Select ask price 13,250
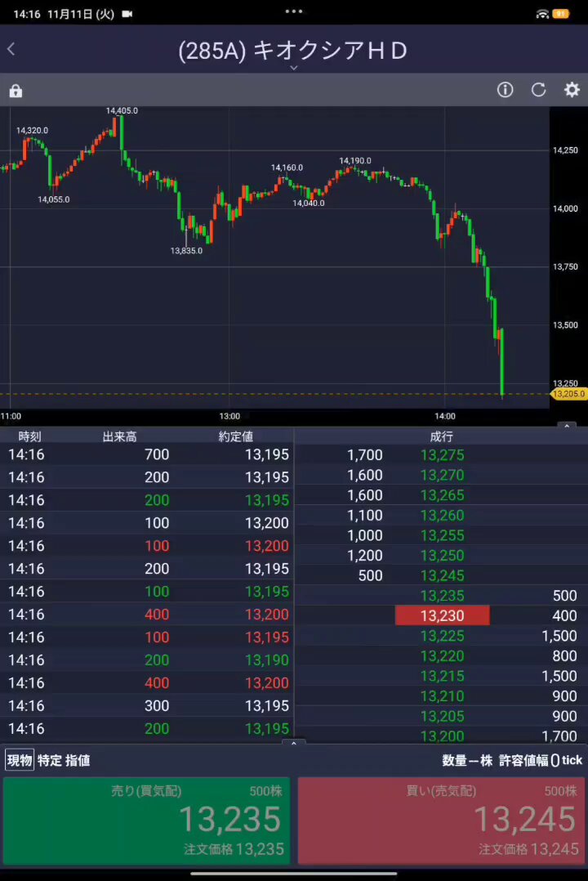 [442, 556]
